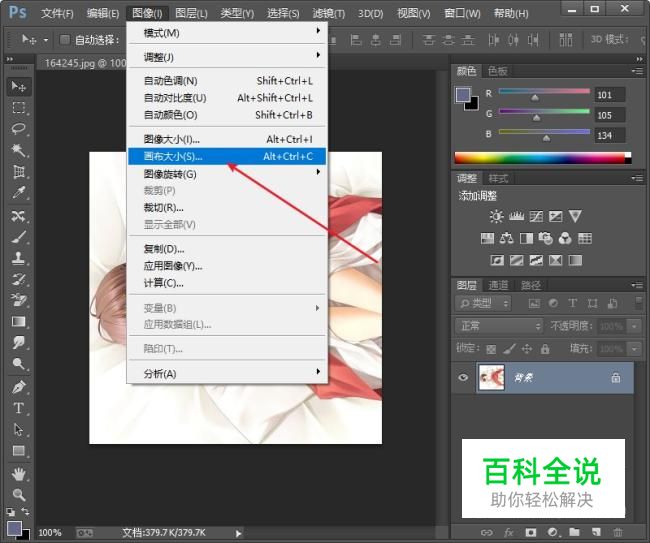This screenshot has width=650, height=543.
Task: Choose 图像大小(I) menu item
Action: pos(226,139)
